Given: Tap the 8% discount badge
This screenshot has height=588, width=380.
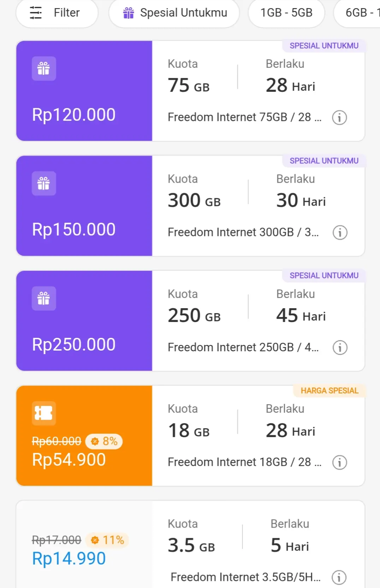Looking at the screenshot, I should [x=104, y=441].
